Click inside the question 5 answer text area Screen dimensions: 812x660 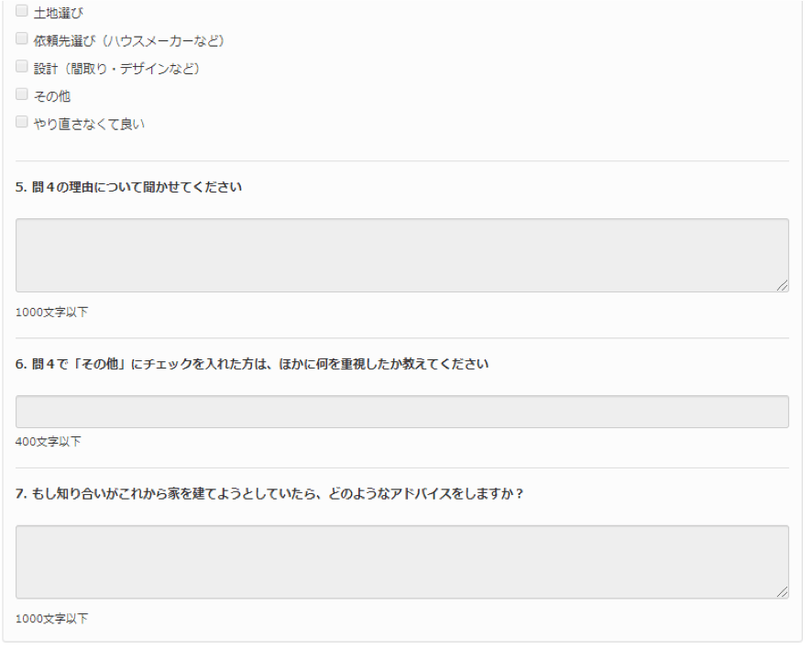tap(401, 254)
